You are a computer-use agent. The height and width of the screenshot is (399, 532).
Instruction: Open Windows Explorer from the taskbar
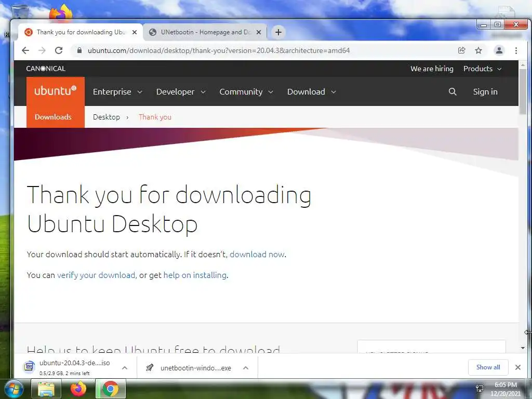[x=46, y=389]
